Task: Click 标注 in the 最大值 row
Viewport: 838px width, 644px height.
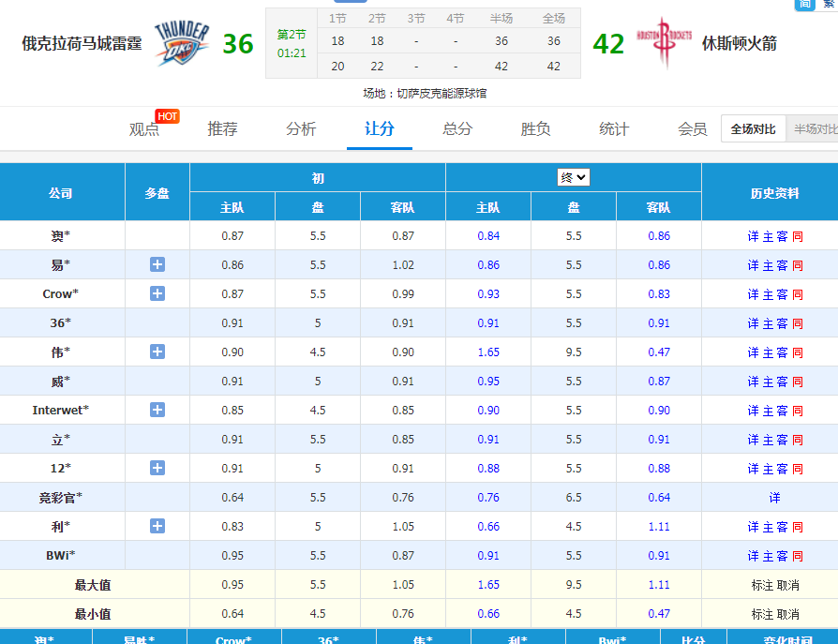Action: 762,586
